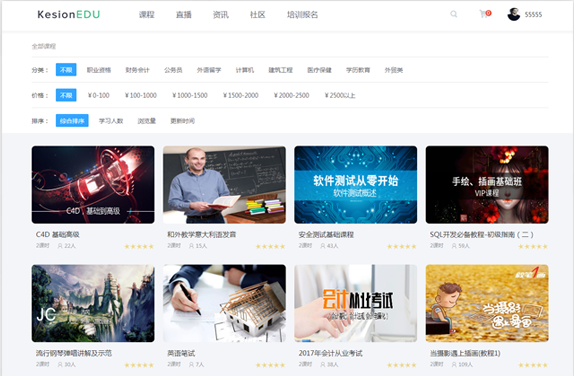Image resolution: width=574 pixels, height=376 pixels.
Task: Click learner count icon under 英语笔试
Action: click(191, 365)
